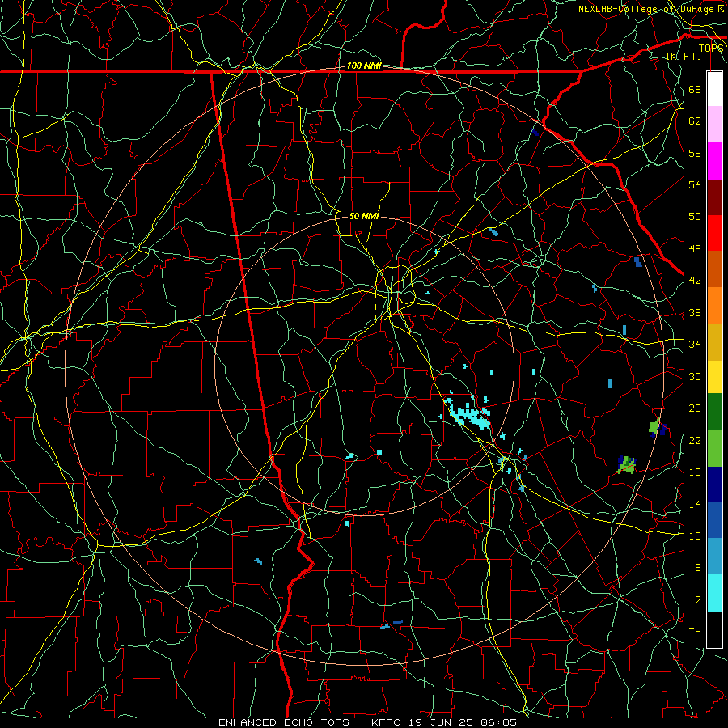
Task: Select the magenta swatch in the color scale
Action: tap(714, 161)
